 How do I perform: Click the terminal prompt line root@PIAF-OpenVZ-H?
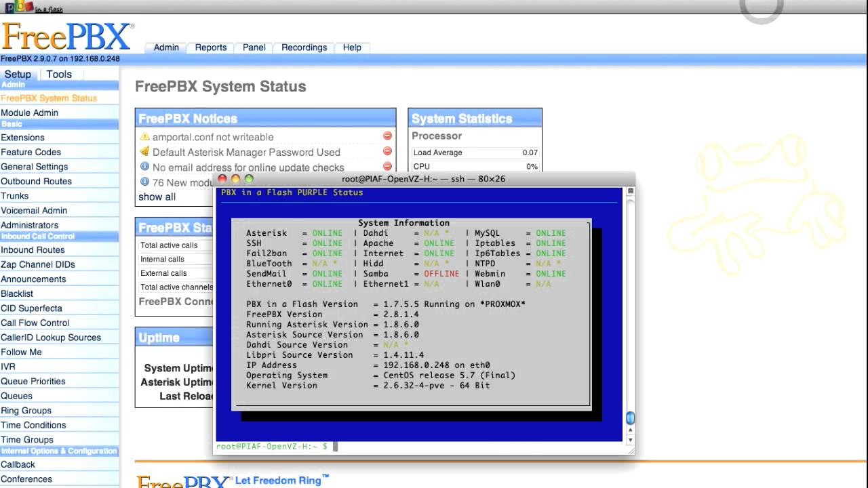tap(272, 446)
